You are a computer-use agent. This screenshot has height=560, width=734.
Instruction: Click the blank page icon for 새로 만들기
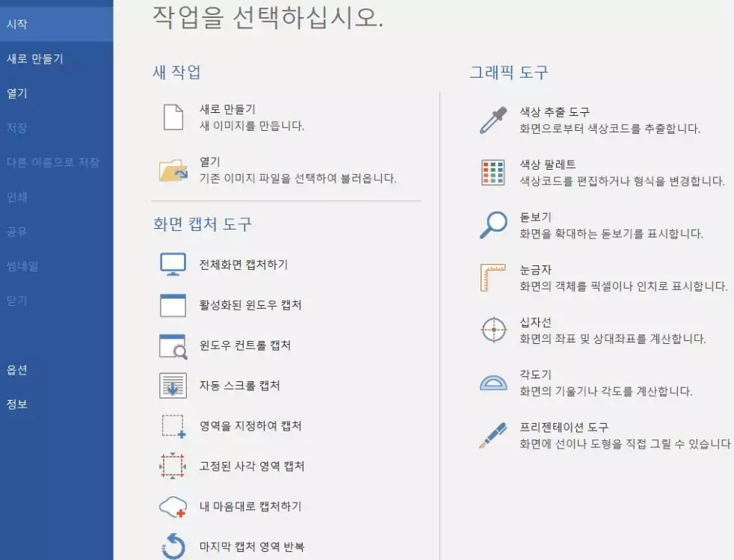point(173,117)
